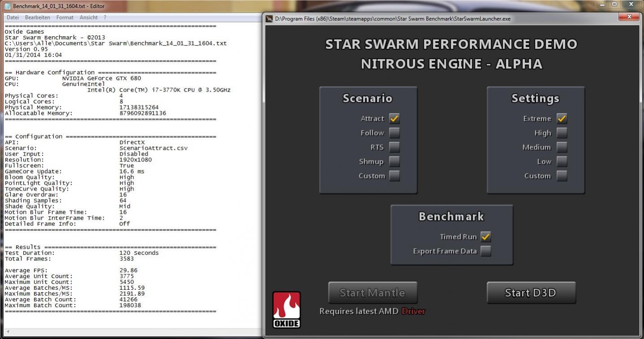Screen dimensions: 644x339
Task: Close the background window at top right
Action: (x=631, y=4)
